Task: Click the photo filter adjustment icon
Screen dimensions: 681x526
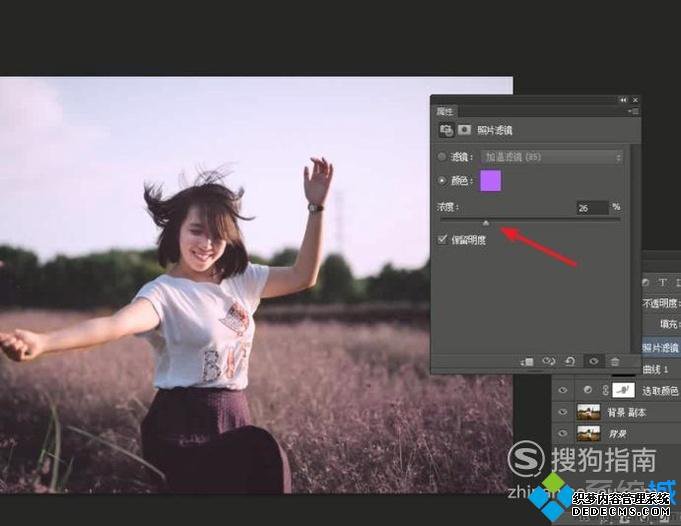Action: click(445, 130)
